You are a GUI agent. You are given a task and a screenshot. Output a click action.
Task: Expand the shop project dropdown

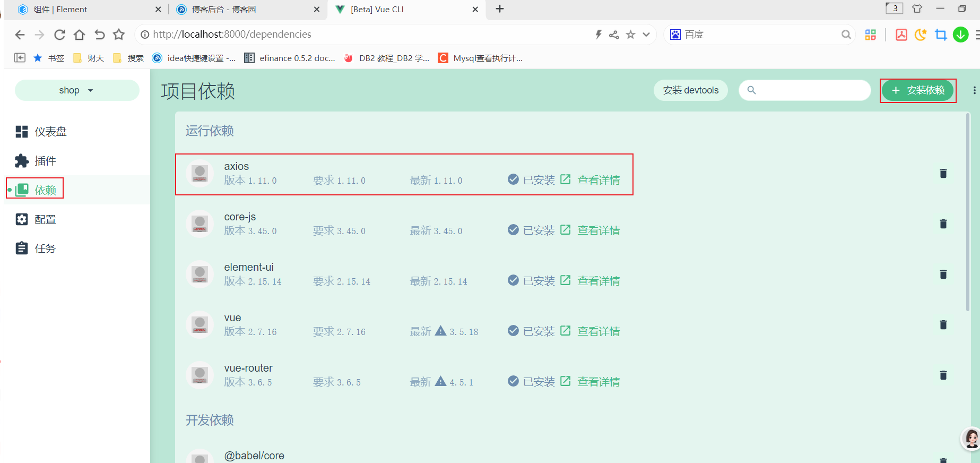point(77,90)
